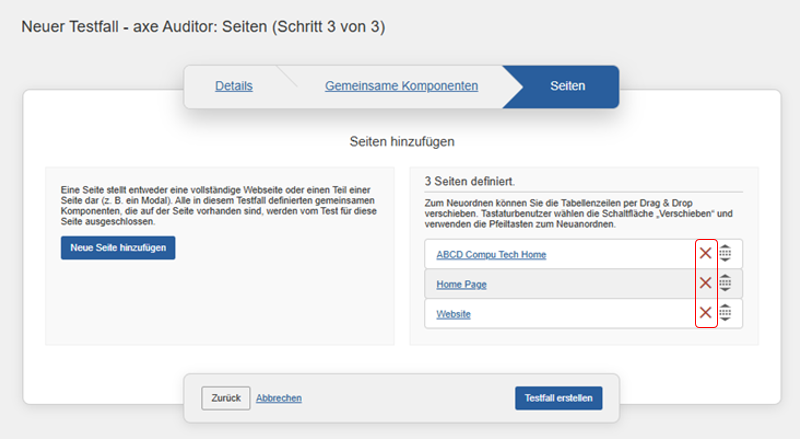800x442 pixels.
Task: Click move handle for ABCD Compu Tech Home
Action: click(725, 254)
